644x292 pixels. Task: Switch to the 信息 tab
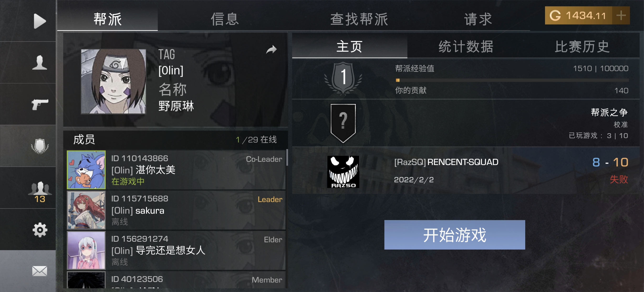tap(225, 19)
